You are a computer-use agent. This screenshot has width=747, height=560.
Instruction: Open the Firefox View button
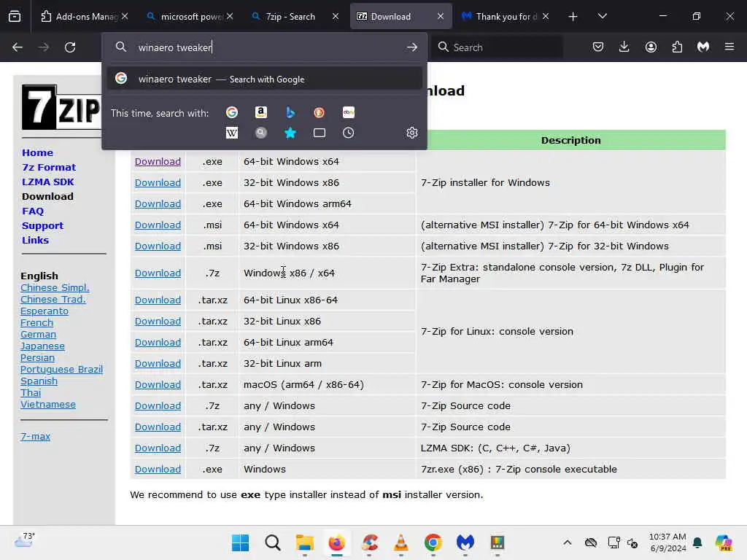15,16
